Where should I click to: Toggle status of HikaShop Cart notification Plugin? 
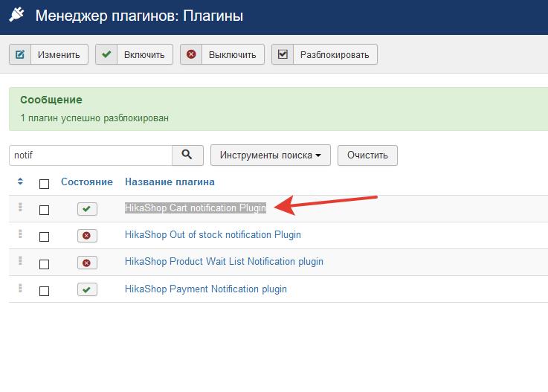click(x=87, y=209)
